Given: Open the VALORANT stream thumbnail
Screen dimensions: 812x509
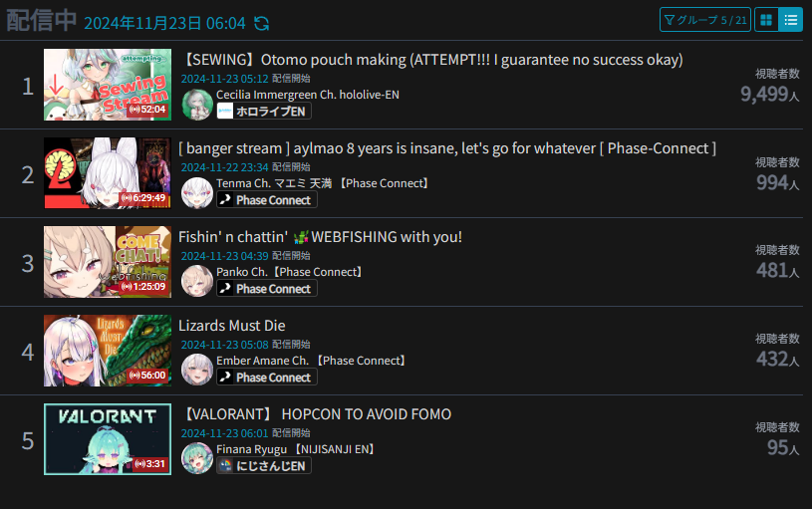Looking at the screenshot, I should click(x=108, y=439).
